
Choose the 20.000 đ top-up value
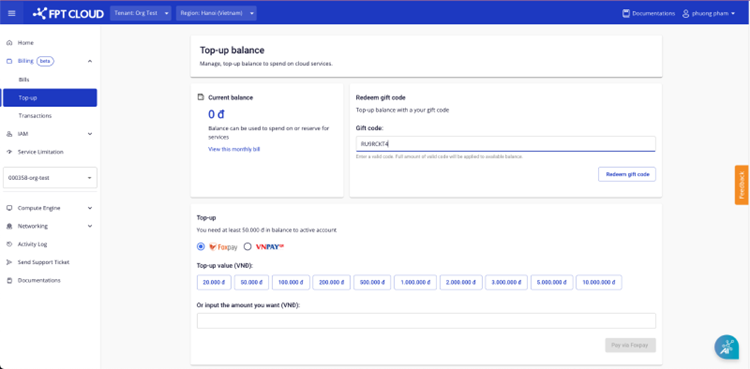coord(214,282)
